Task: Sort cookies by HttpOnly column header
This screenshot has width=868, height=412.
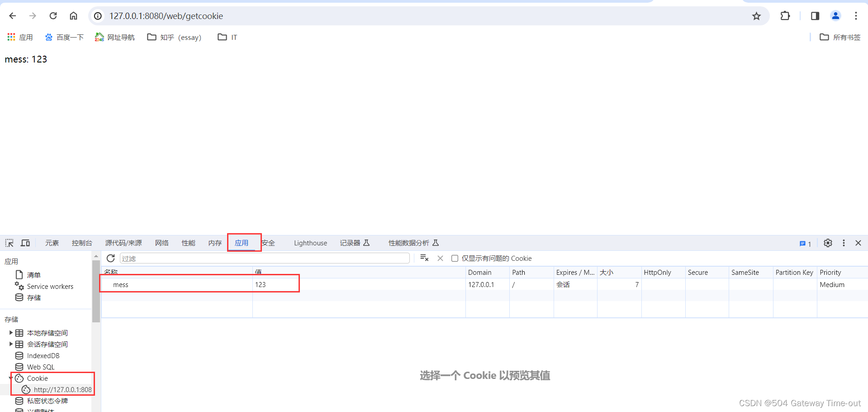Action: (x=664, y=272)
